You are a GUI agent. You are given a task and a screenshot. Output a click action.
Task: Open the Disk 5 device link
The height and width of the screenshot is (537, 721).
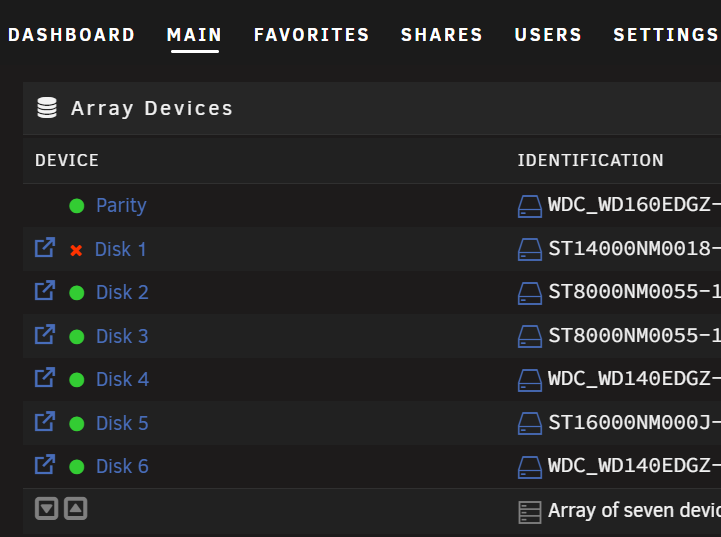[122, 423]
